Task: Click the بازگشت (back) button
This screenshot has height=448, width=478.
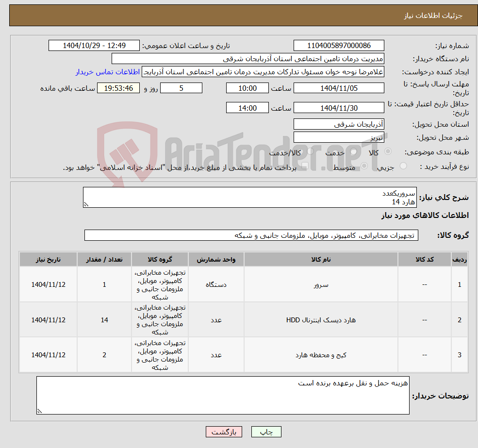Action: coord(224,432)
